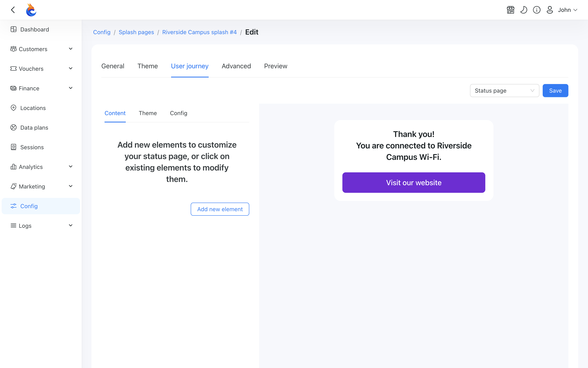Click the Locations pin icon
588x368 pixels.
(14, 108)
